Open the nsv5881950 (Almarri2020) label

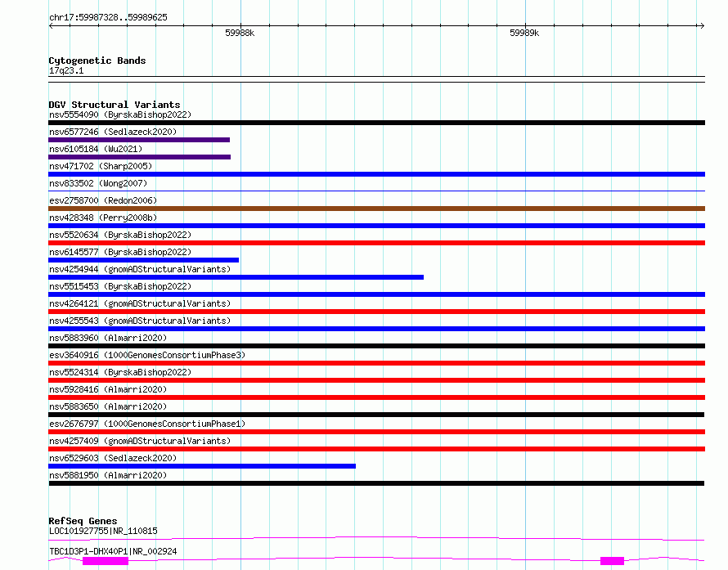[108, 475]
